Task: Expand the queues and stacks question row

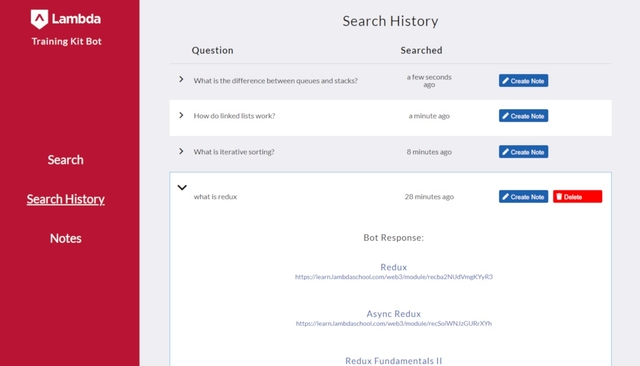Action: coord(181,79)
